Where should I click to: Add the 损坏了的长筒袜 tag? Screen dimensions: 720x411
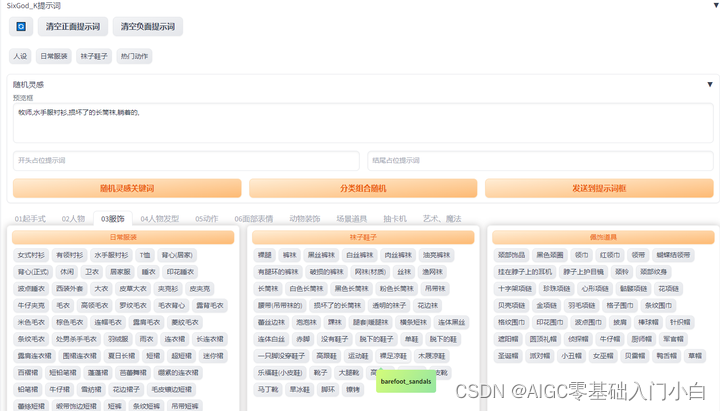click(337, 305)
